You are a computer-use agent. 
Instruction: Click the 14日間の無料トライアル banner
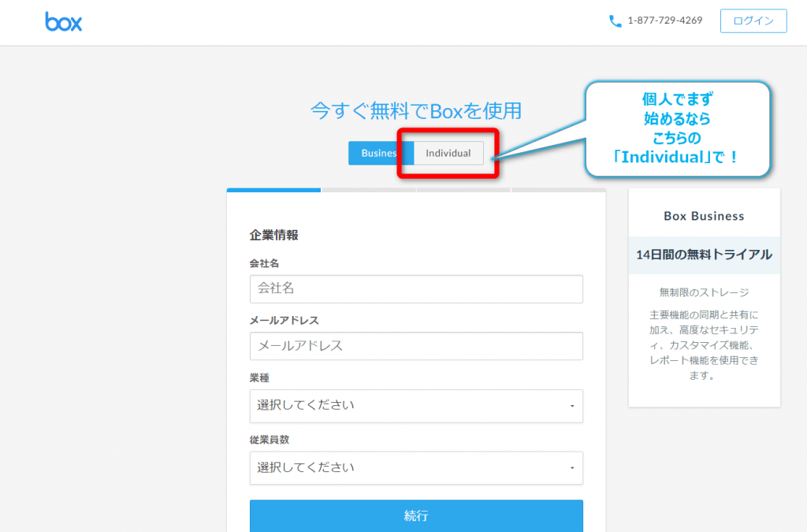pos(704,255)
